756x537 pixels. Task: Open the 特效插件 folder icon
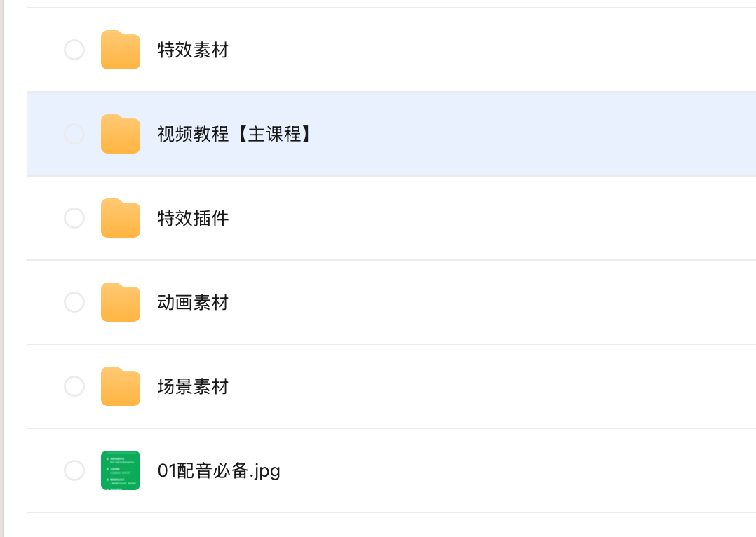pyautogui.click(x=121, y=218)
